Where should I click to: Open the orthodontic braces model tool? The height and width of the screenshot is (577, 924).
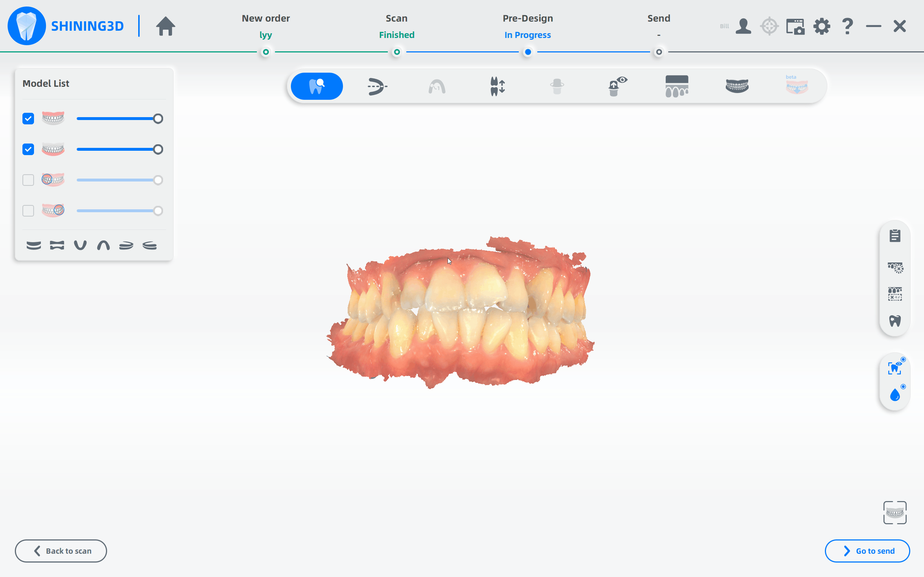737,86
